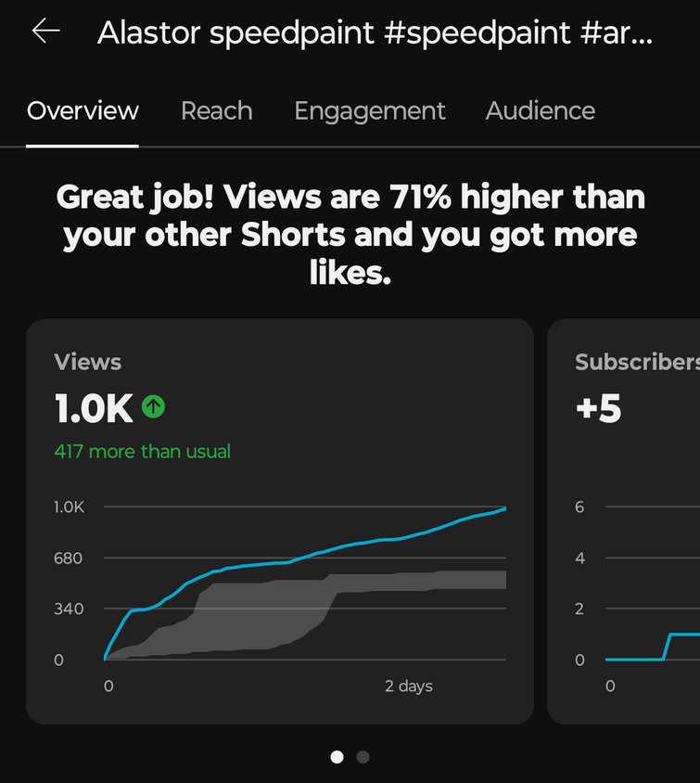This screenshot has height=783, width=700.
Task: Click the green up-arrow views indicator
Action: [x=153, y=406]
